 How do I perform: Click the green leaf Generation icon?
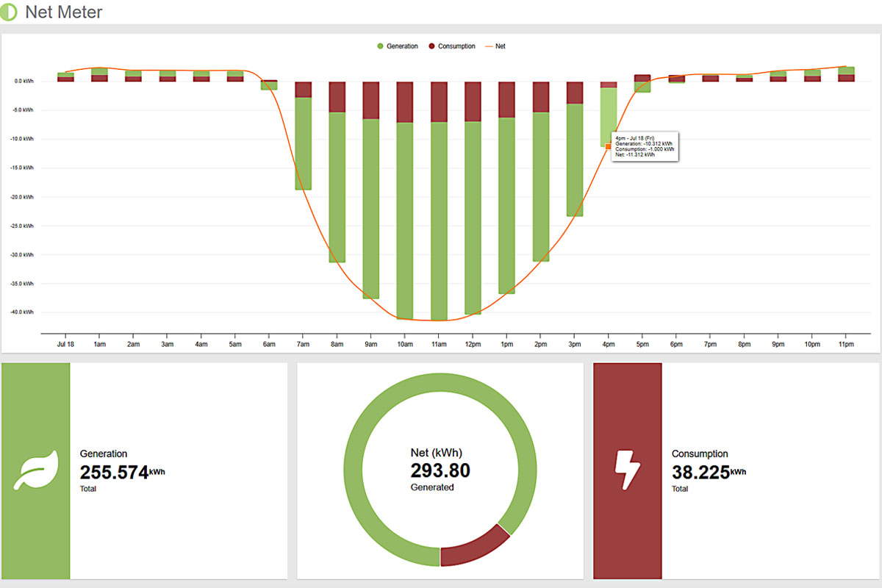(35, 470)
